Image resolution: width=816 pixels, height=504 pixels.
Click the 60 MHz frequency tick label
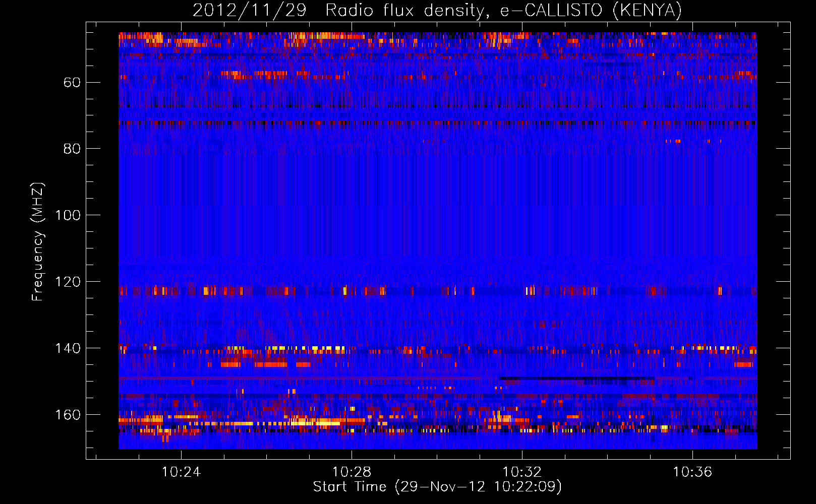72,82
